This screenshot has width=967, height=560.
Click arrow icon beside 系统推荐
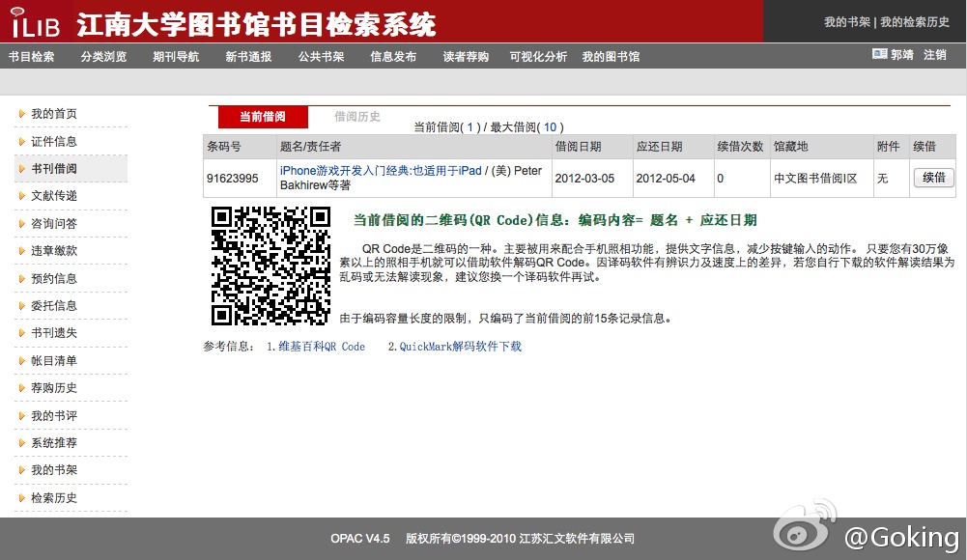[22, 443]
